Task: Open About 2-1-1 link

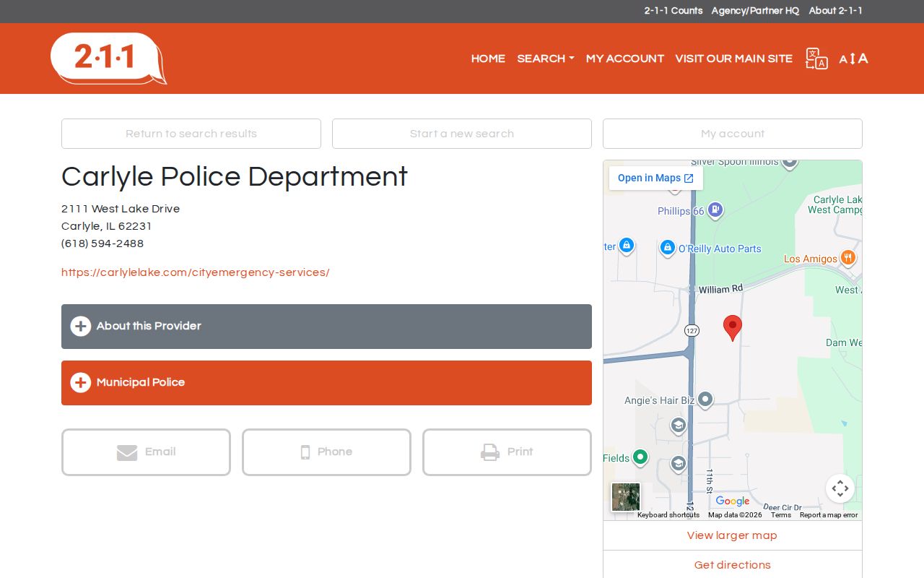Action: (x=836, y=11)
